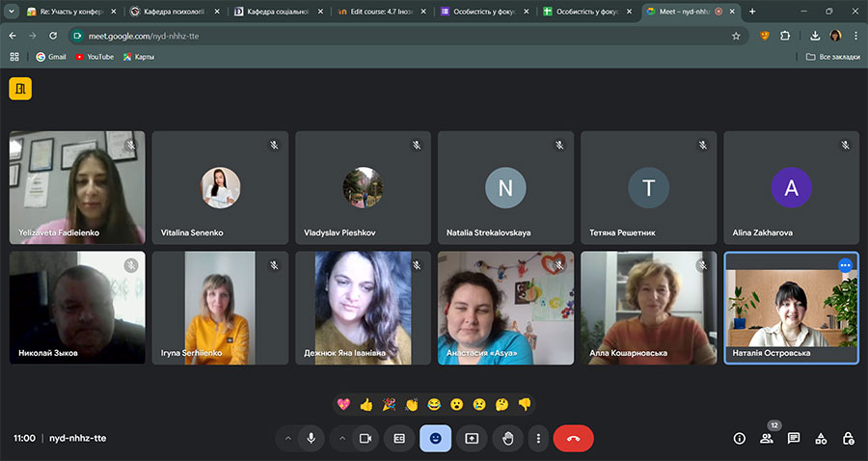Open the Все закладки folder
The width and height of the screenshot is (868, 461).
point(833,57)
